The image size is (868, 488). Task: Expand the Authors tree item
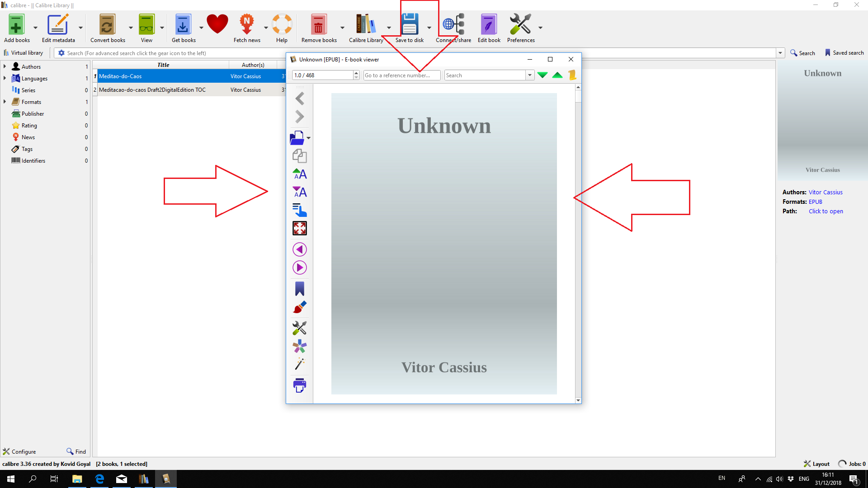tap(5, 66)
